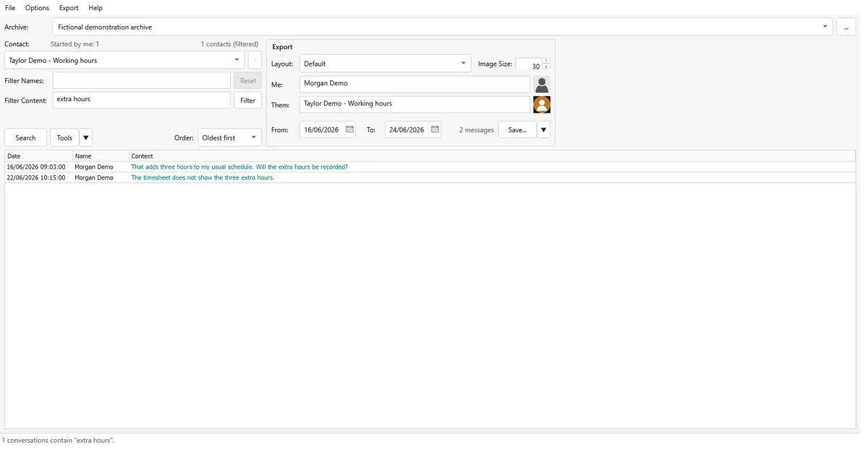Viewport: 868px width, 450px height.
Task: Open the File menu
Action: point(10,8)
